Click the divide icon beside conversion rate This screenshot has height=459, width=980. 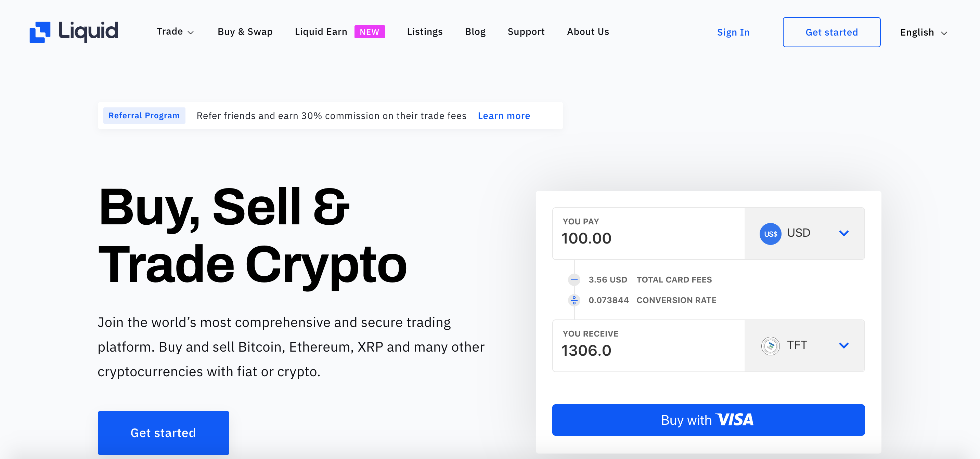pyautogui.click(x=574, y=300)
